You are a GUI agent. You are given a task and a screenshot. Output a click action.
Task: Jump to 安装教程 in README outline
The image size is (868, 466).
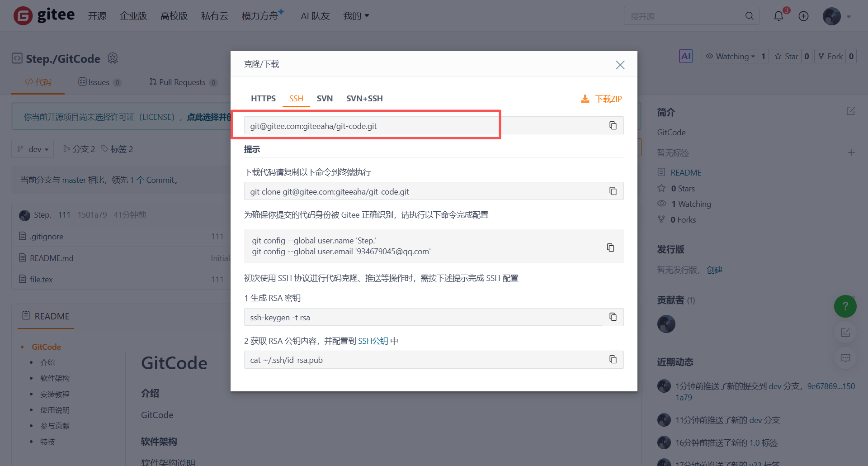pyautogui.click(x=55, y=394)
